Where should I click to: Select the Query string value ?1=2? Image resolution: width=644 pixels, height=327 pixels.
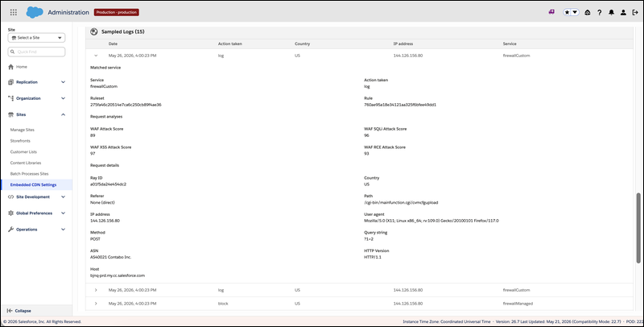point(369,239)
